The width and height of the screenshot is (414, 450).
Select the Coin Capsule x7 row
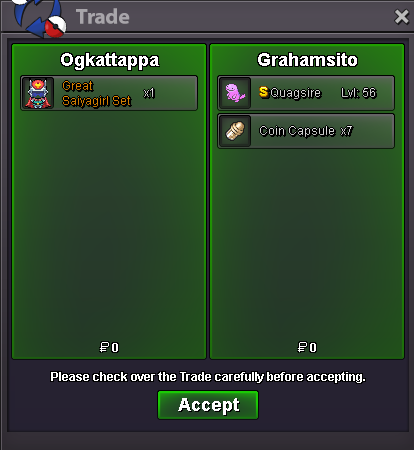pos(306,131)
